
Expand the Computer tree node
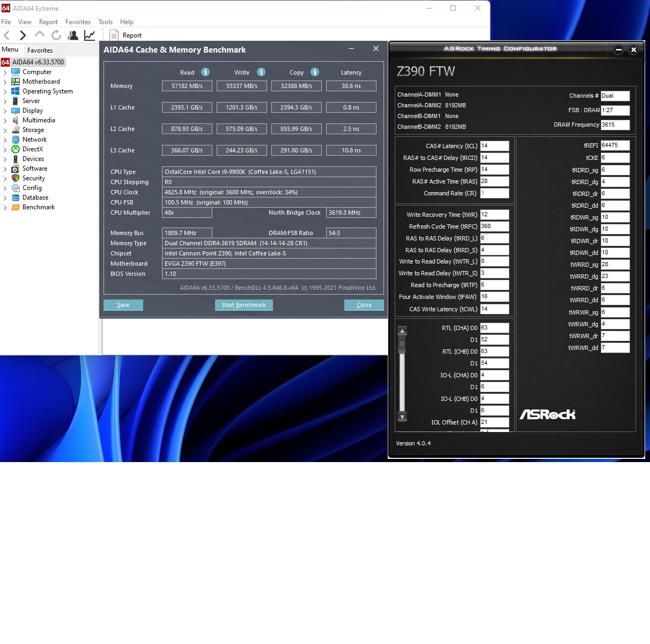(x=5, y=72)
